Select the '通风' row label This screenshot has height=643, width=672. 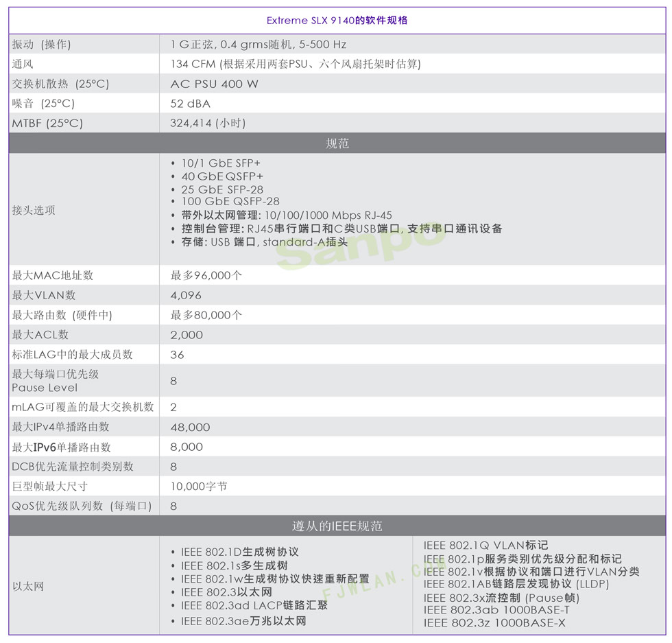coord(22,64)
